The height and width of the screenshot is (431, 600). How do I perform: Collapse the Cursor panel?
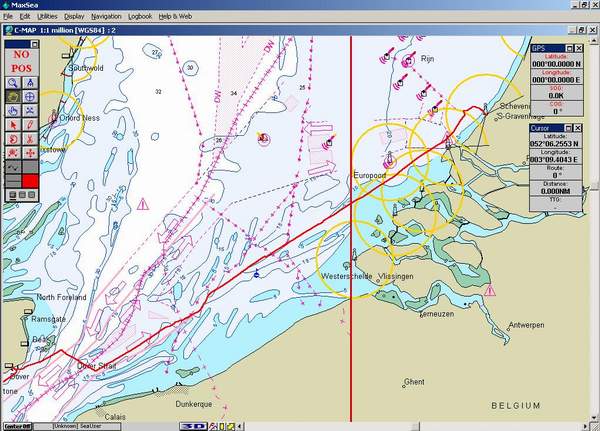coord(569,128)
